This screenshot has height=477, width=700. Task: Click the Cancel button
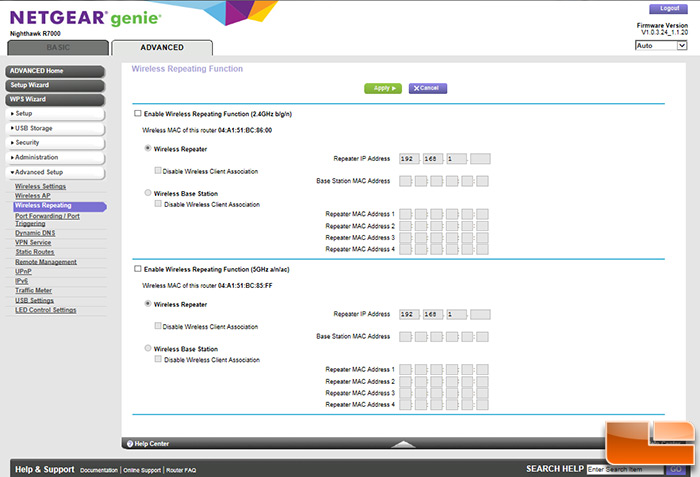428,88
